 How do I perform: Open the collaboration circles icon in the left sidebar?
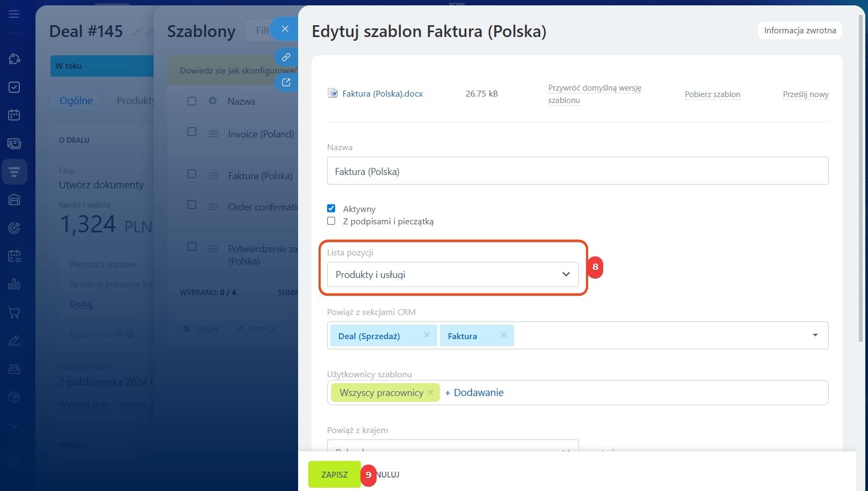coord(15,59)
